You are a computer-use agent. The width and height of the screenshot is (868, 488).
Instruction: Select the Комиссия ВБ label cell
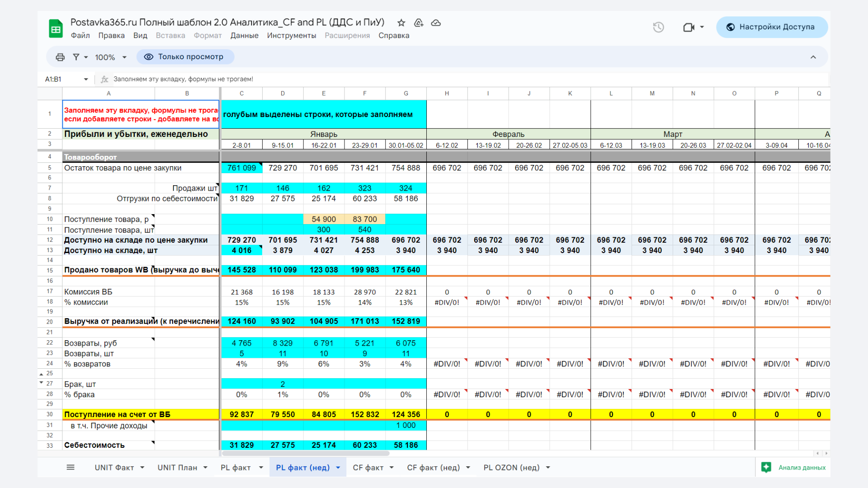pyautogui.click(x=108, y=292)
